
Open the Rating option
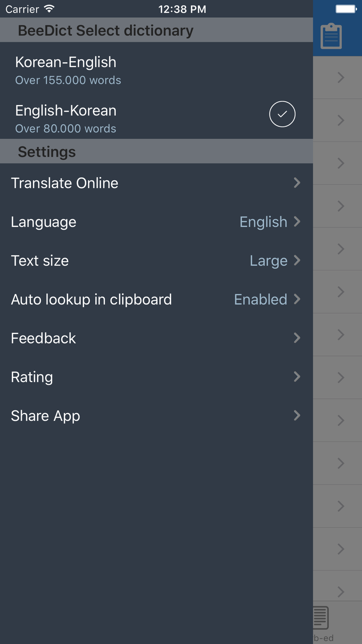pyautogui.click(x=156, y=377)
